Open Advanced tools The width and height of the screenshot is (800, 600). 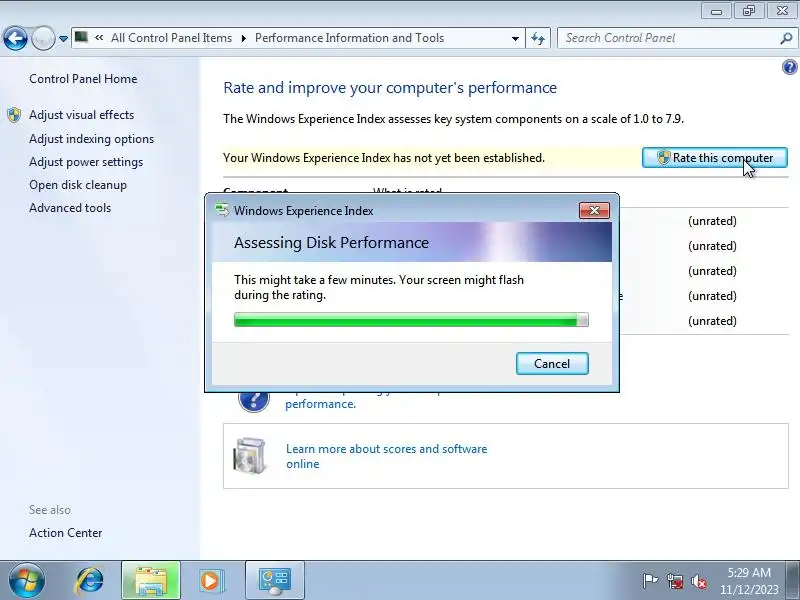click(70, 208)
